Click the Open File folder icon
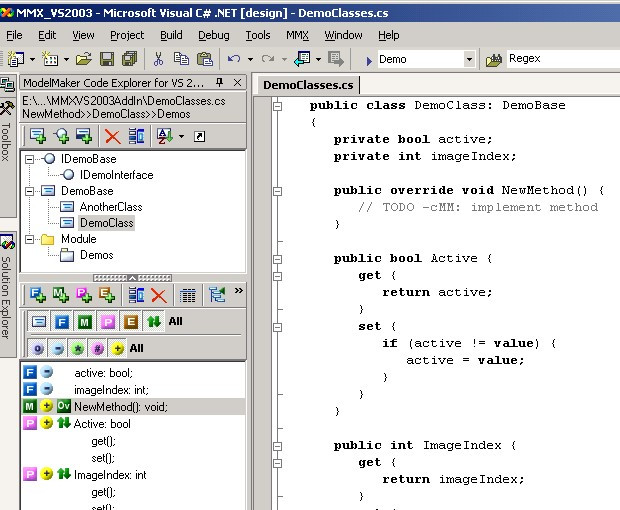Image resolution: width=620 pixels, height=510 pixels. [84, 59]
